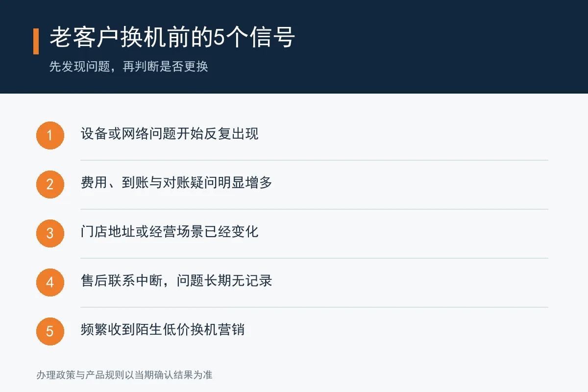Click divider line below item 3
Screen dimensions: 588x392
tap(314, 258)
